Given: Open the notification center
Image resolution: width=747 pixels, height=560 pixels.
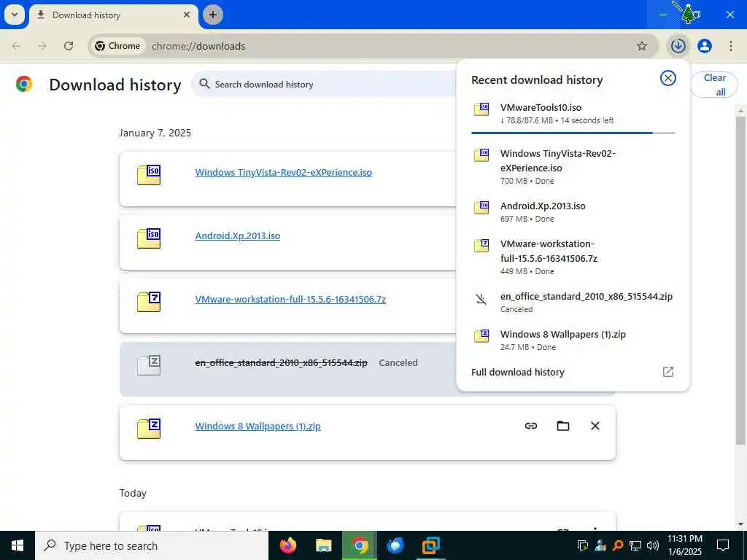Looking at the screenshot, I should pos(723,545).
